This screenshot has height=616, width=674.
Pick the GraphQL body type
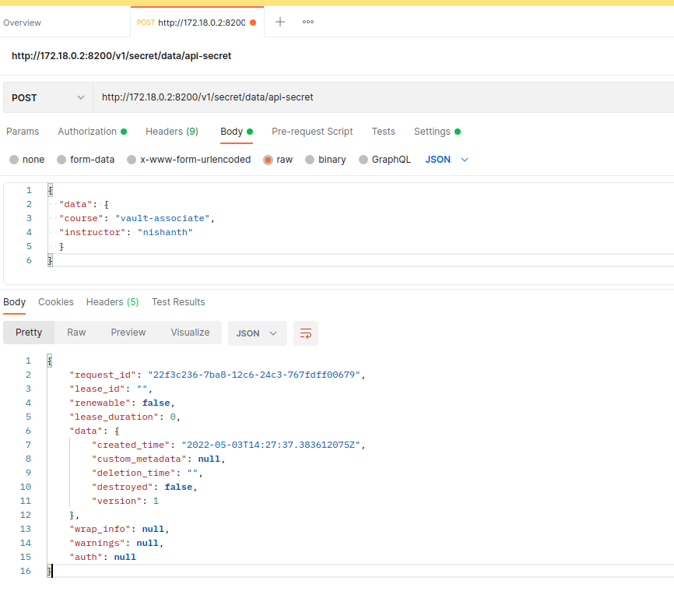pos(363,160)
